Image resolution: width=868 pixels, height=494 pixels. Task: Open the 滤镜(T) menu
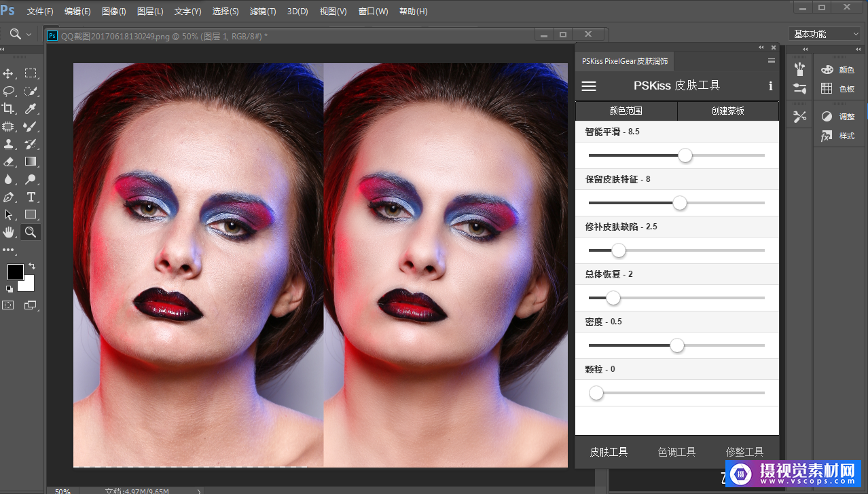click(263, 12)
